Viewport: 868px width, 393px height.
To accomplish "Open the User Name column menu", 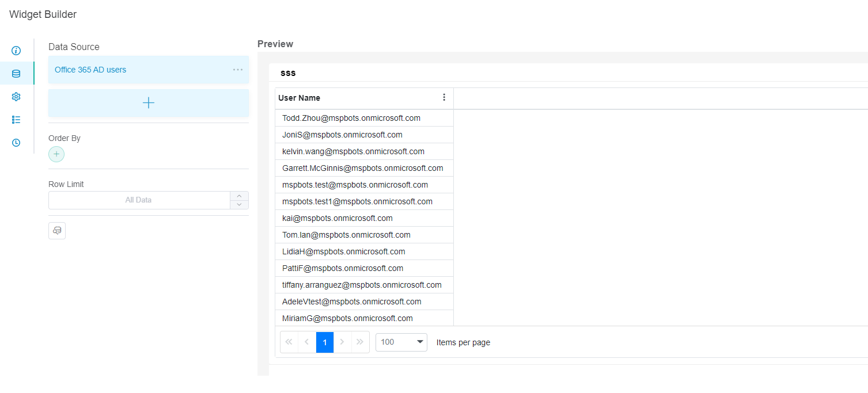I will (x=444, y=98).
